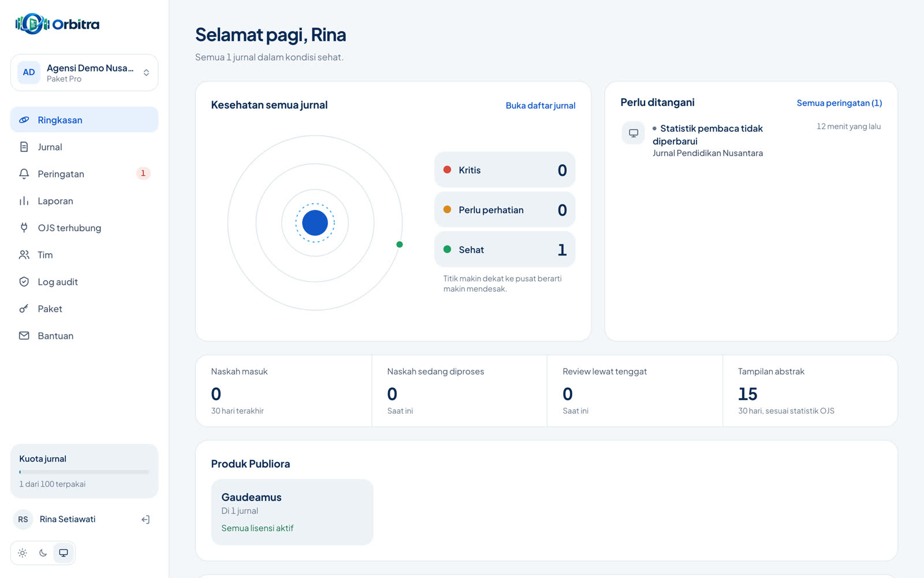
Task: Log out with the exit icon
Action: pyautogui.click(x=146, y=520)
